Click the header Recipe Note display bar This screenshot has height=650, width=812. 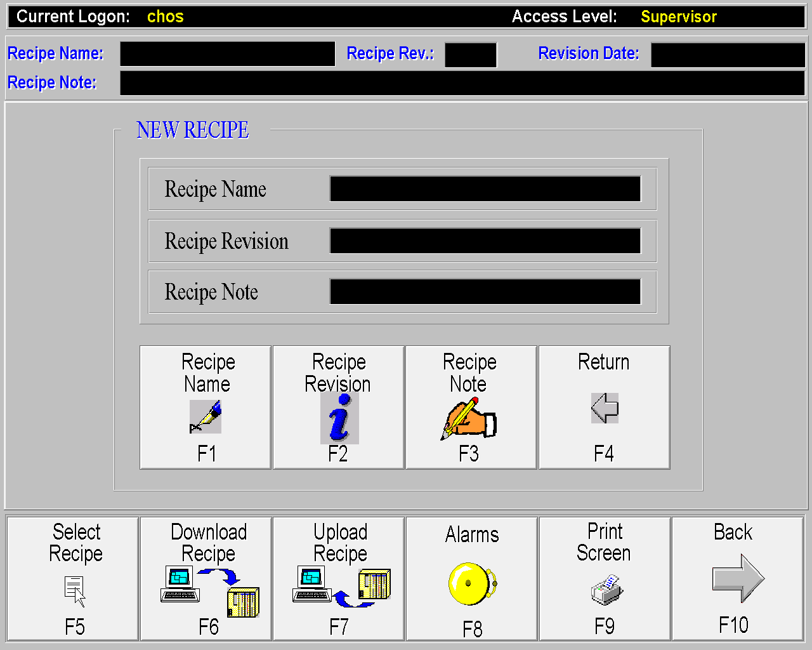(462, 83)
